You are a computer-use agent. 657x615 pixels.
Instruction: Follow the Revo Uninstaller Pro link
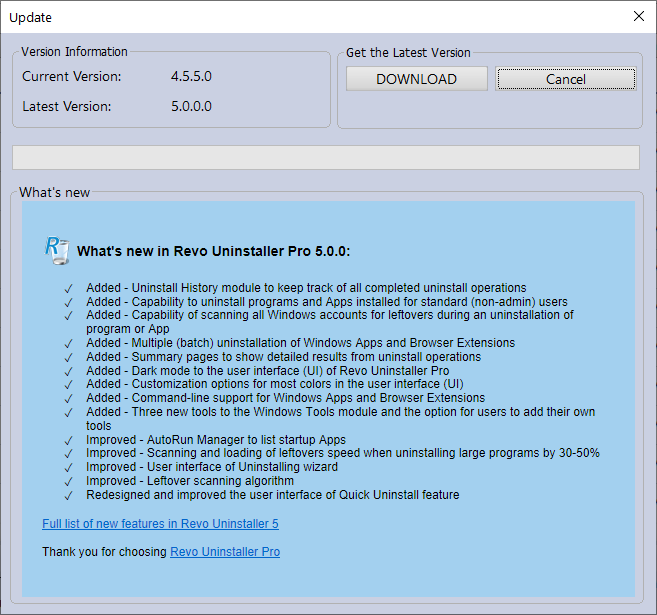(225, 552)
